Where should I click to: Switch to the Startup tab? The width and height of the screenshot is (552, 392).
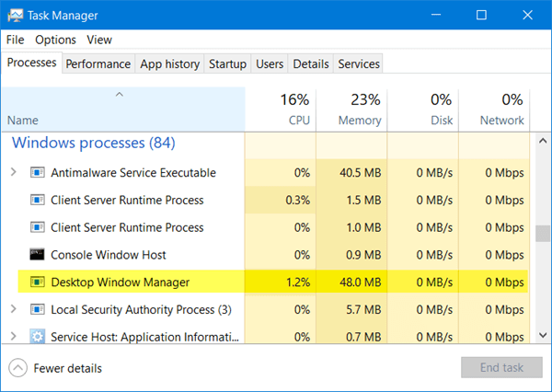tap(227, 63)
